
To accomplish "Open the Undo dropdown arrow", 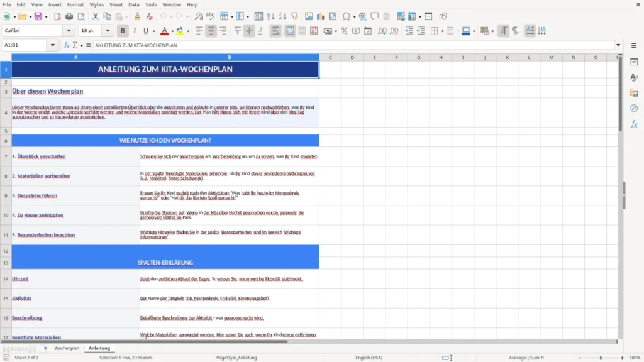I will tap(171, 17).
